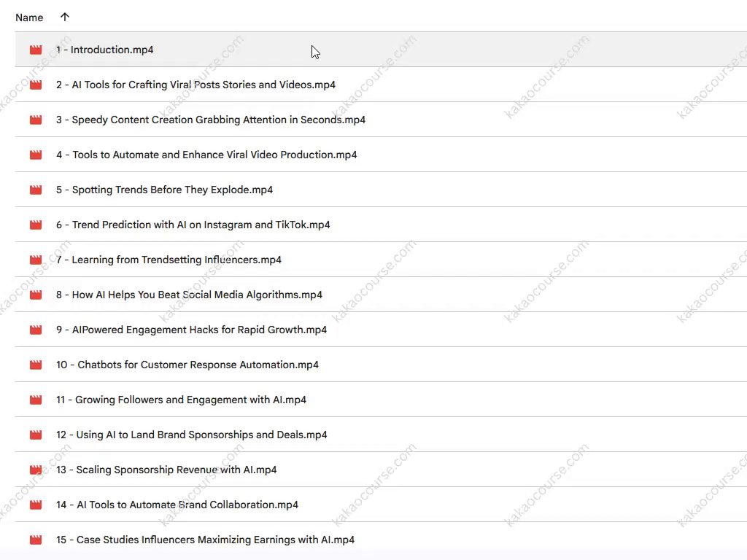Select Trend Prediction with AI on Instagram file

193,225
